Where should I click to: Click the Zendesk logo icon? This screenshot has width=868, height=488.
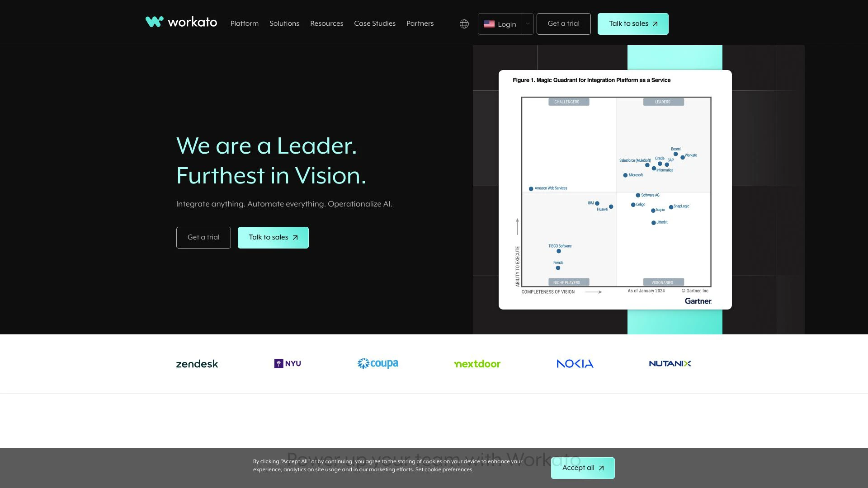tap(197, 363)
